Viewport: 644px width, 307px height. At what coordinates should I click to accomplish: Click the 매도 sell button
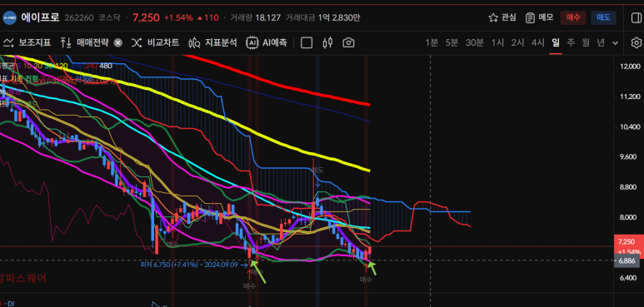click(x=603, y=17)
